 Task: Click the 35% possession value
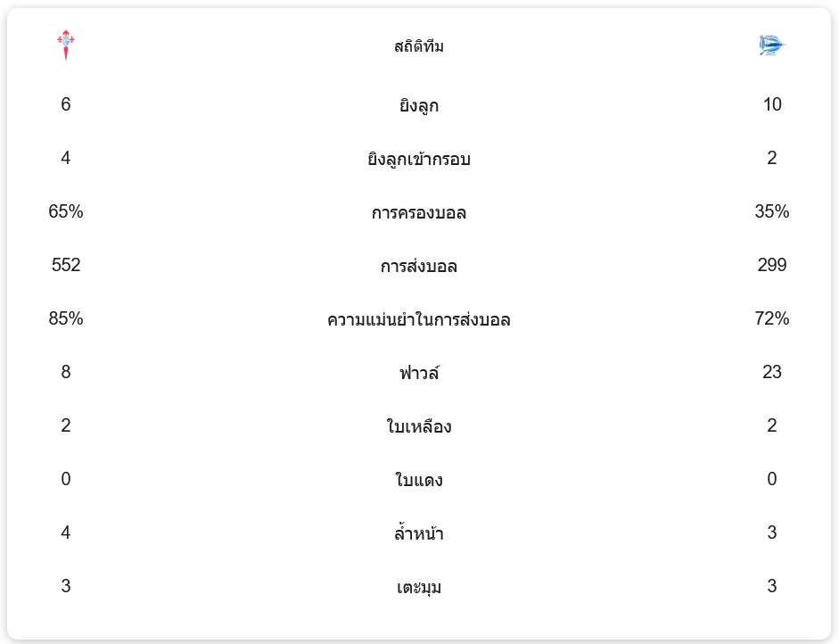point(772,211)
